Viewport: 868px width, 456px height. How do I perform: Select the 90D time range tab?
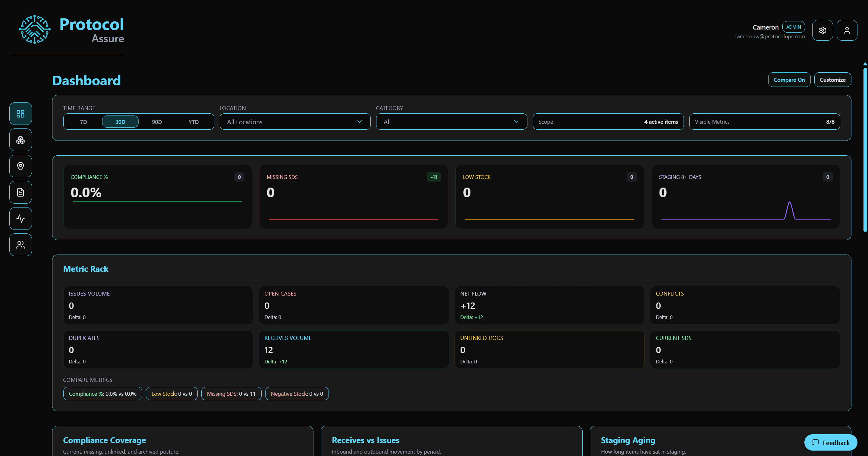point(156,122)
